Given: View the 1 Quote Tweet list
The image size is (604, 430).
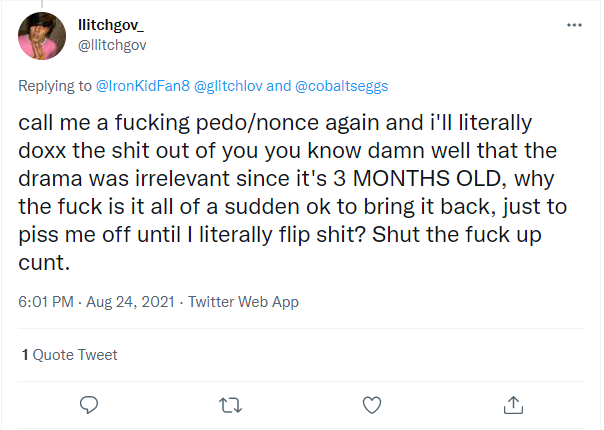Looking at the screenshot, I should coord(69,354).
